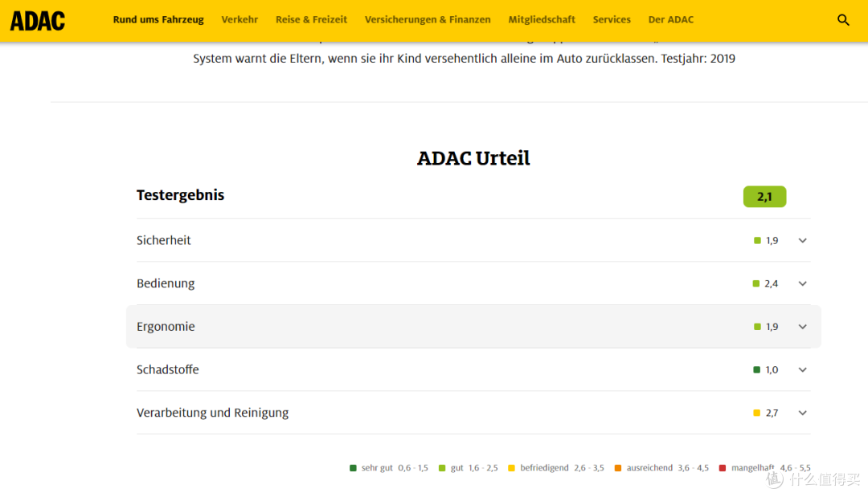Click the 什么值得买 watermark icon
The width and height of the screenshot is (868, 497).
(773, 479)
